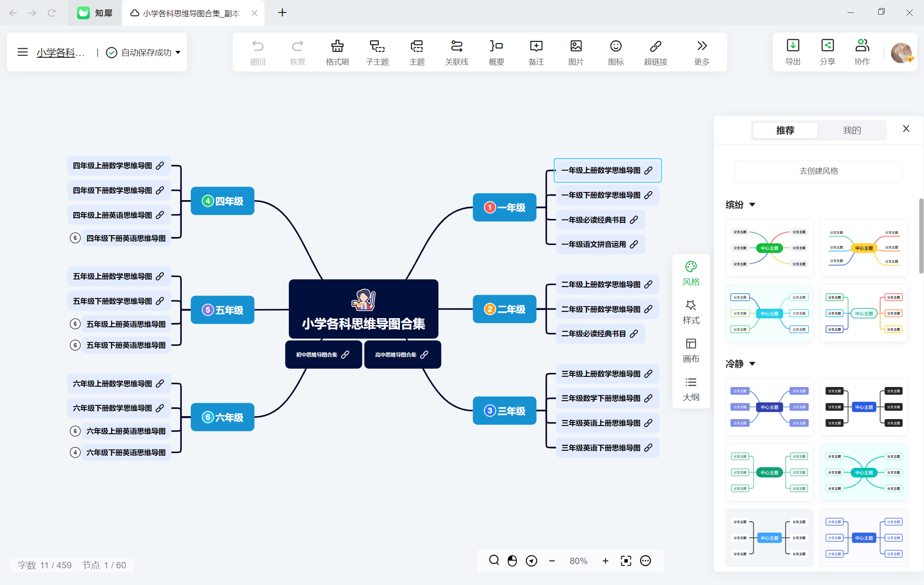
Task: Open the share (分享) option
Action: click(x=827, y=52)
